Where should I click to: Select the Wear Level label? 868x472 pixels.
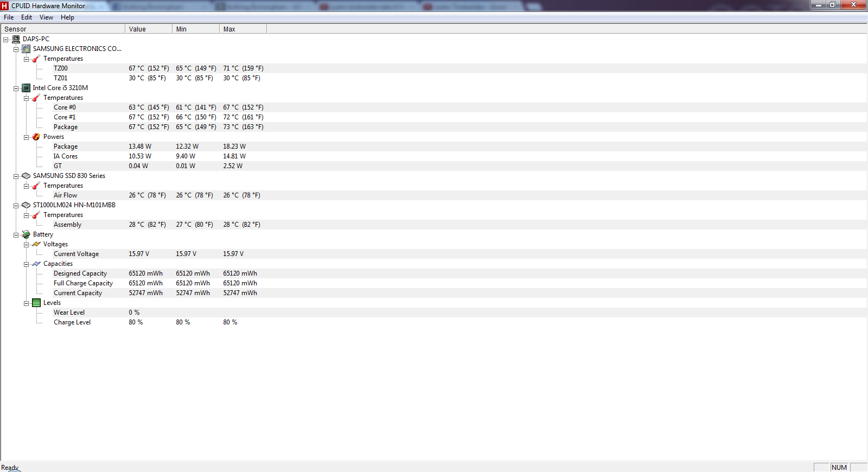coord(69,312)
